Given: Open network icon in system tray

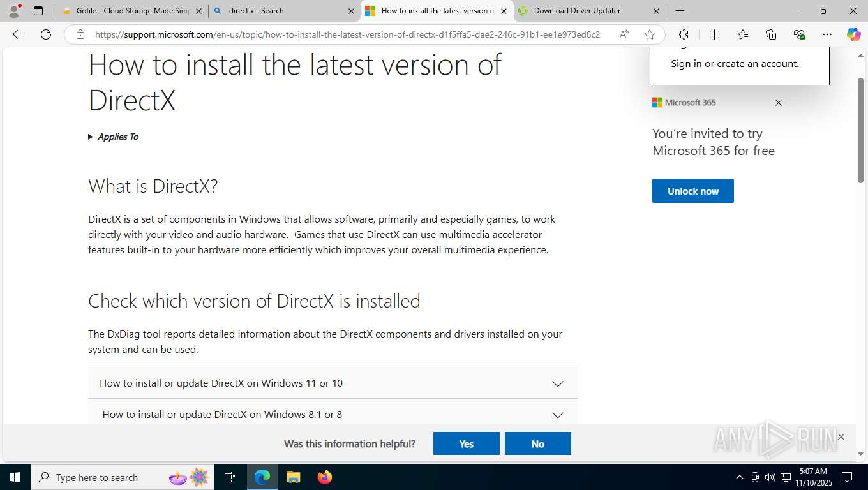Looking at the screenshot, I should click(x=786, y=477).
